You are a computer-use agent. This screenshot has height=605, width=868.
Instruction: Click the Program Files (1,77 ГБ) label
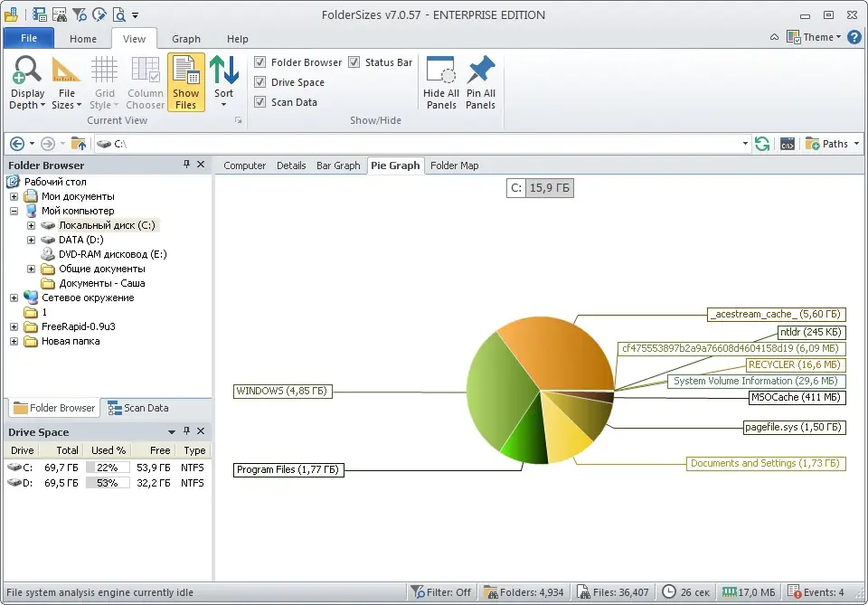[x=288, y=469]
